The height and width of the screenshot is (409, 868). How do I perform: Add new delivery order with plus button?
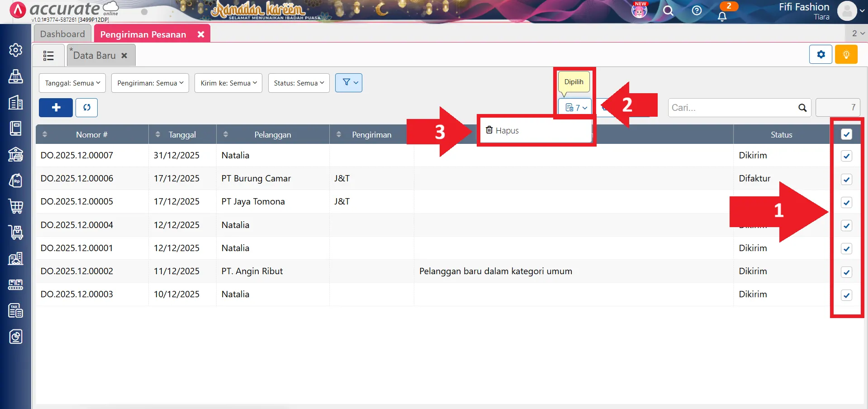tap(56, 108)
